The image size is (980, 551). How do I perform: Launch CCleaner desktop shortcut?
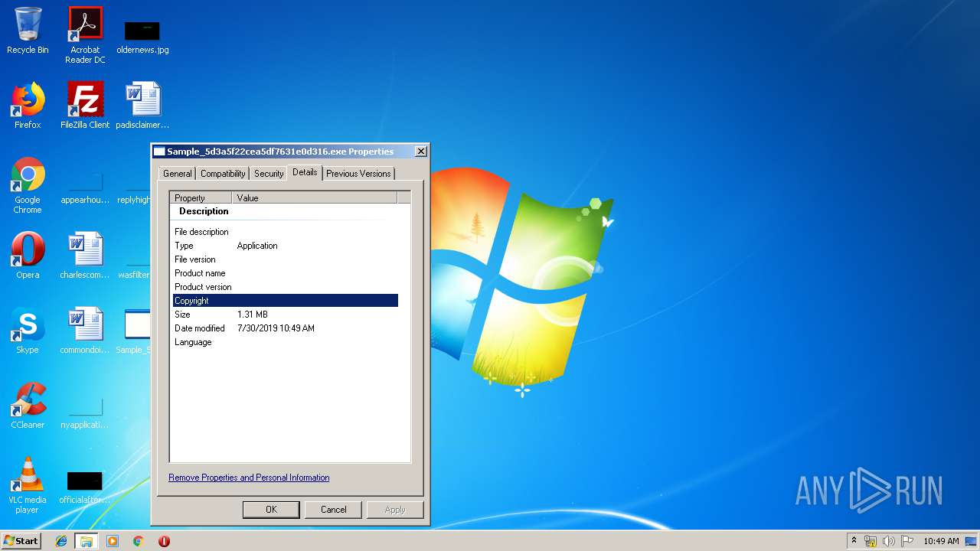28,406
